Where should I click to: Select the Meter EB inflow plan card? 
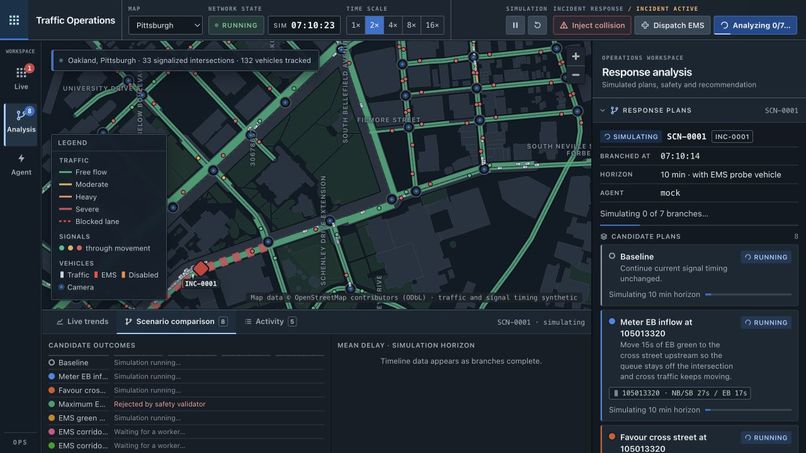699,366
